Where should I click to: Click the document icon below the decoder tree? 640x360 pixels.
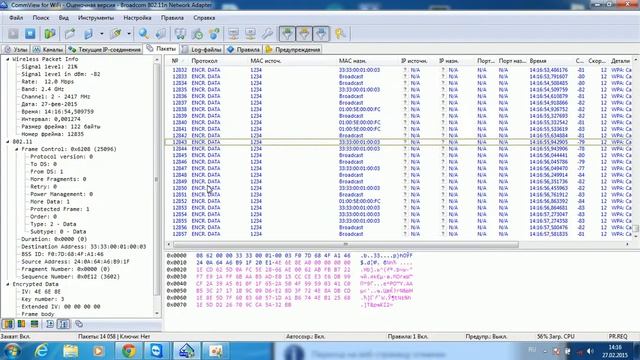pos(50,324)
